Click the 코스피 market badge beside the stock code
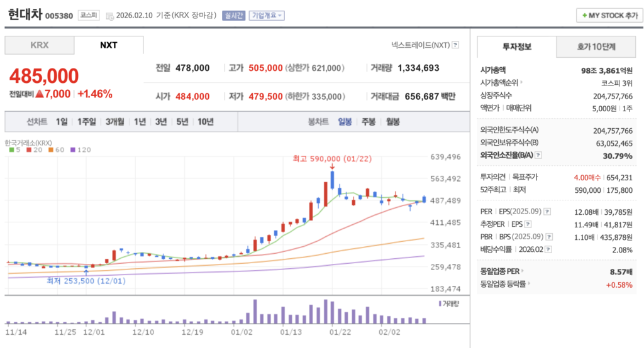 (x=88, y=15)
